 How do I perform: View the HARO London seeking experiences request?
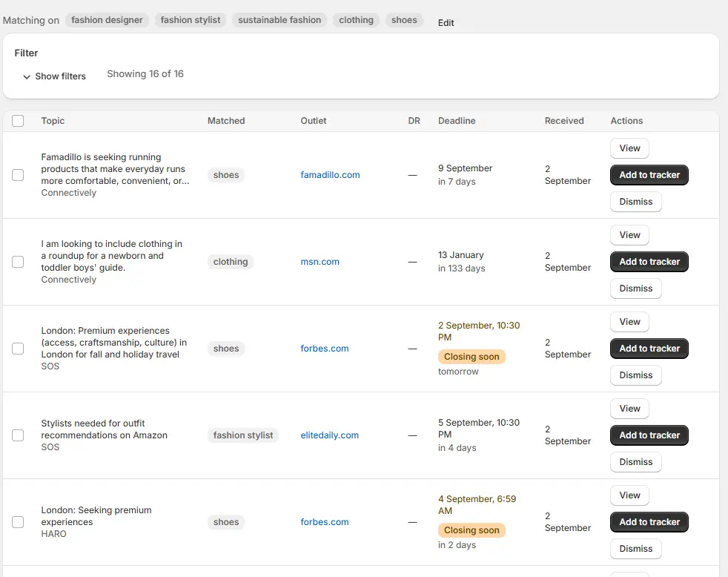coord(629,495)
